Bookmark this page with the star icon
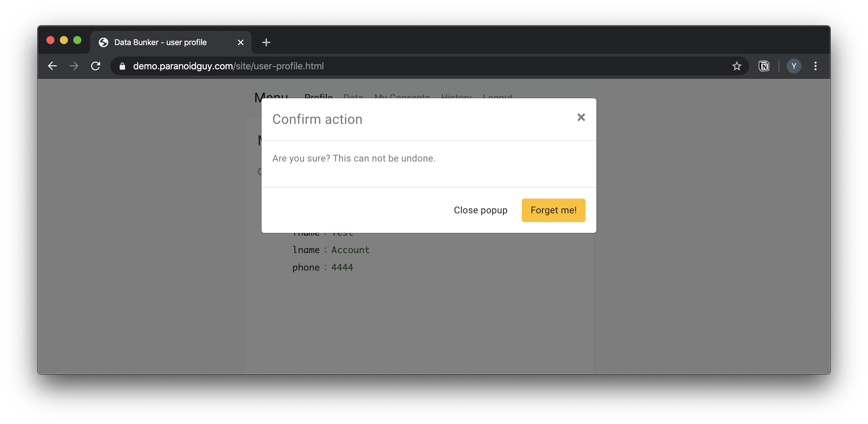This screenshot has width=868, height=424. pos(736,66)
